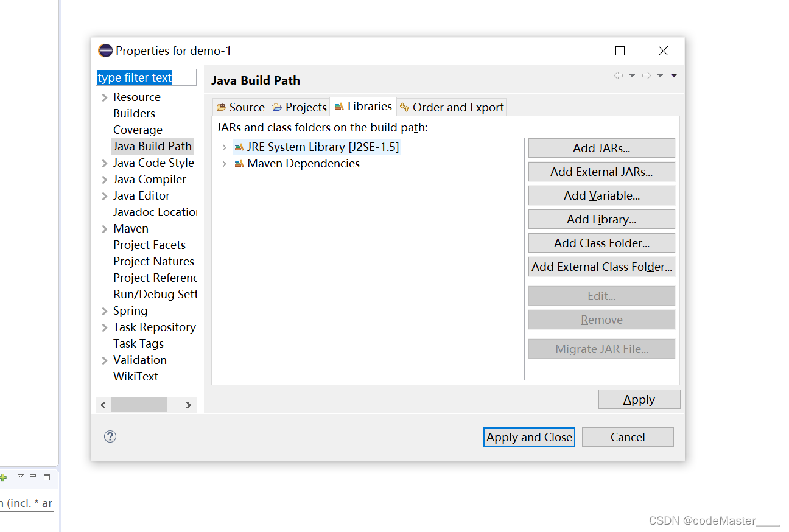Expand the Maven category
This screenshot has height=532, width=789.
tap(105, 229)
